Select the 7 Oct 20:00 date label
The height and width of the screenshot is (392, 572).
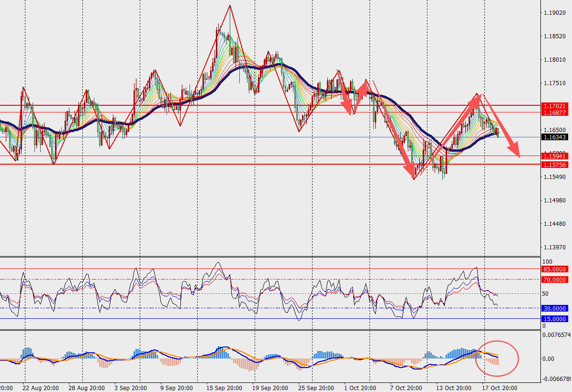[x=406, y=388]
